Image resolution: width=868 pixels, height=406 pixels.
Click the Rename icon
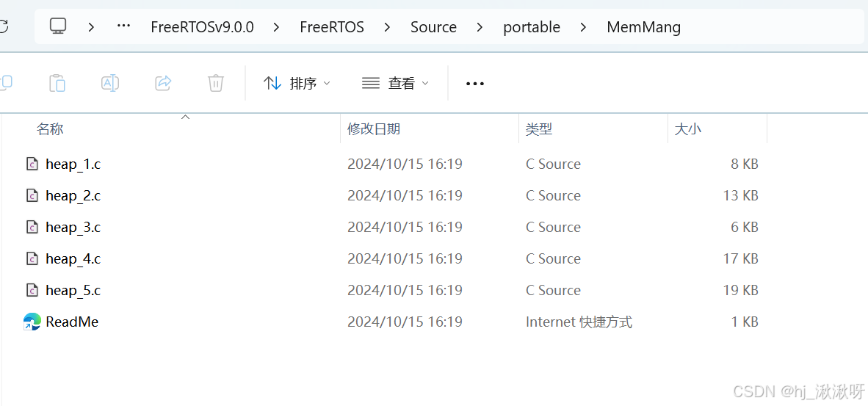coord(109,83)
